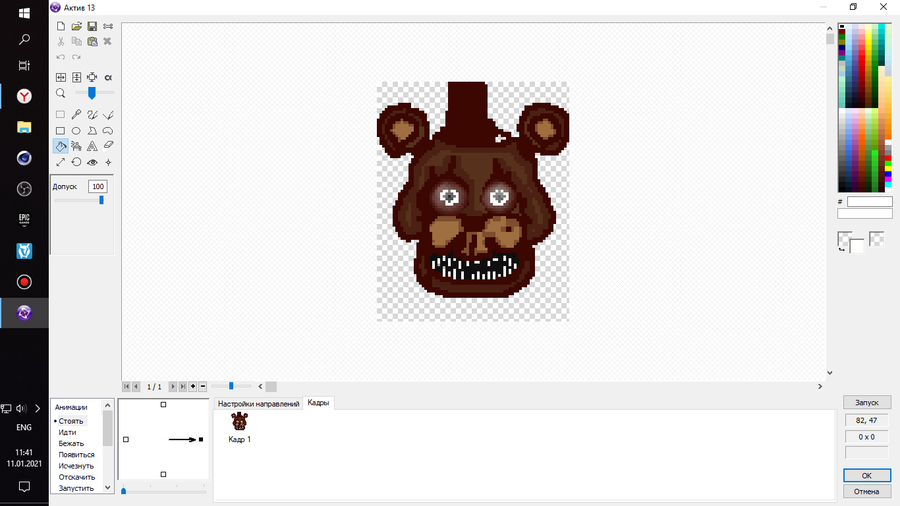This screenshot has height=506, width=900.
Task: Click the frame navigation slider handle
Action: click(231, 386)
